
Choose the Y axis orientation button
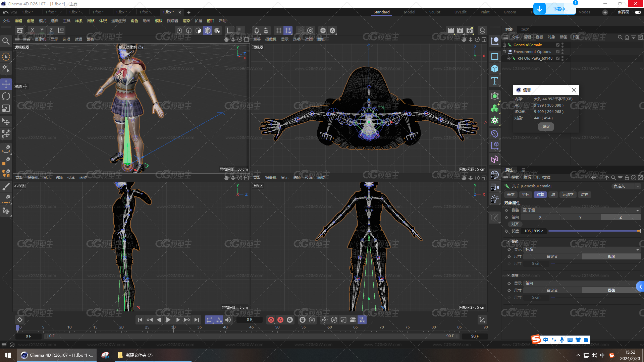click(580, 217)
